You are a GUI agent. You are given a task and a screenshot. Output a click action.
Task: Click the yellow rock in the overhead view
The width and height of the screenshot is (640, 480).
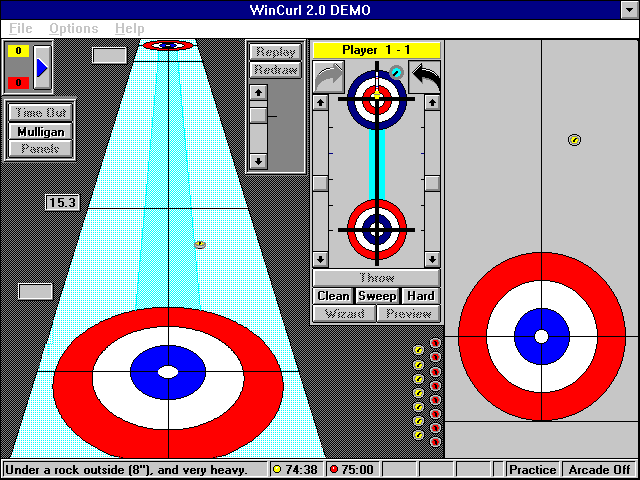coord(574,141)
